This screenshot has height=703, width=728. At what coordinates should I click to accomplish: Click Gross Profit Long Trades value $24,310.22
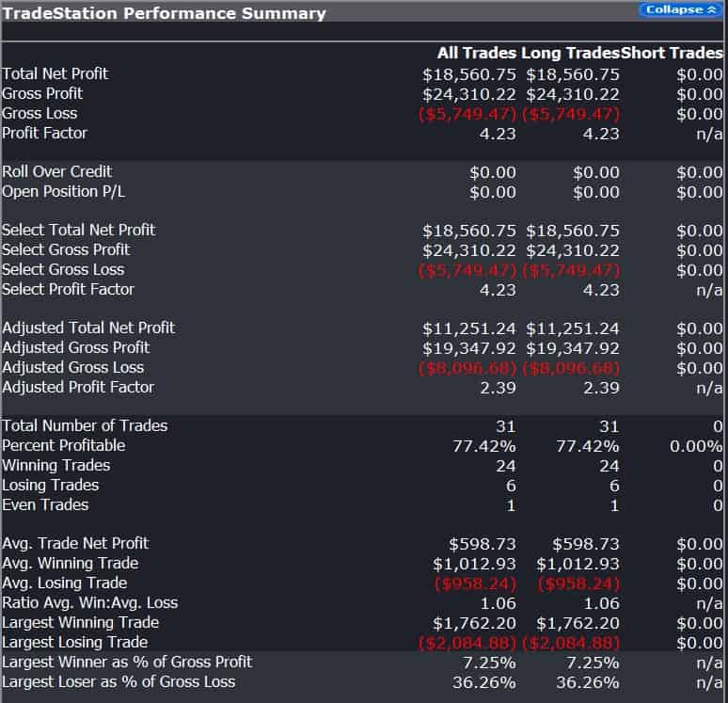[573, 95]
